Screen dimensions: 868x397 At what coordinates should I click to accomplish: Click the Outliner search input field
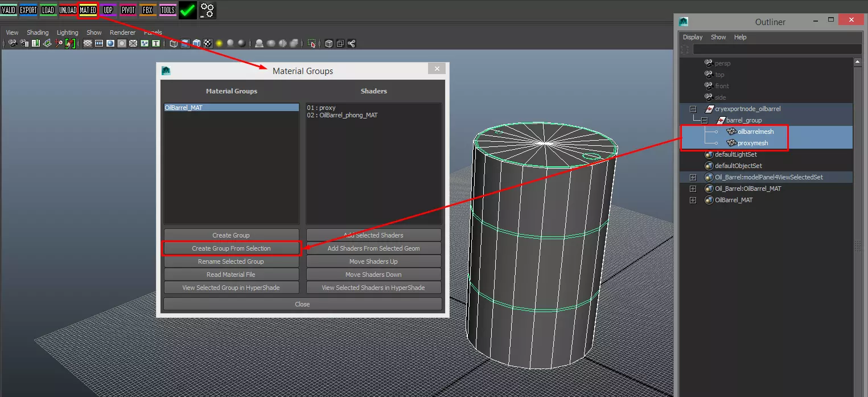click(x=776, y=50)
